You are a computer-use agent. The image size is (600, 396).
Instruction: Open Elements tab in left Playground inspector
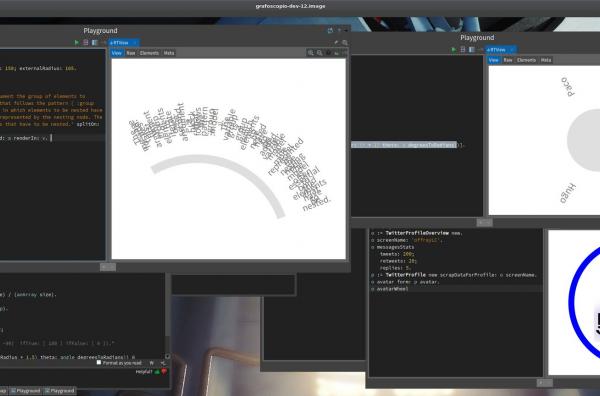click(x=149, y=53)
